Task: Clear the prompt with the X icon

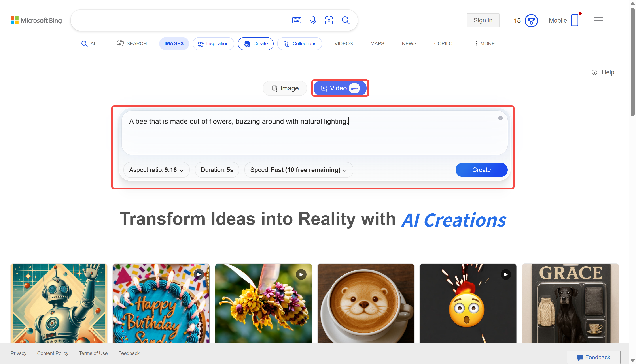Action: coord(500,118)
